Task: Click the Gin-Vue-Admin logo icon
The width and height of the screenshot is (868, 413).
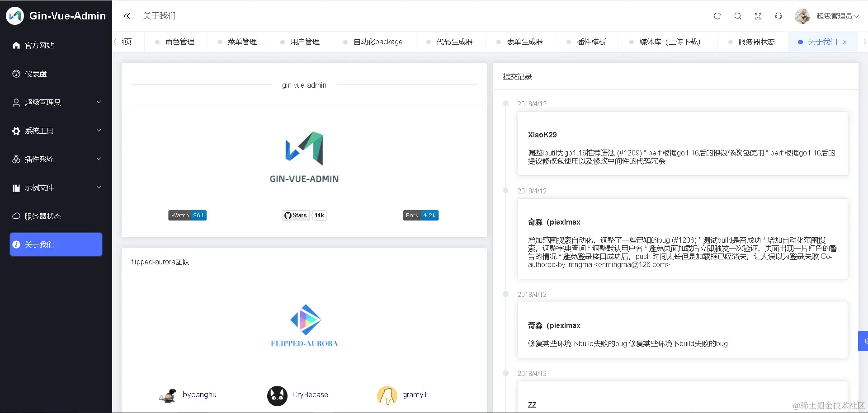Action: click(15, 16)
